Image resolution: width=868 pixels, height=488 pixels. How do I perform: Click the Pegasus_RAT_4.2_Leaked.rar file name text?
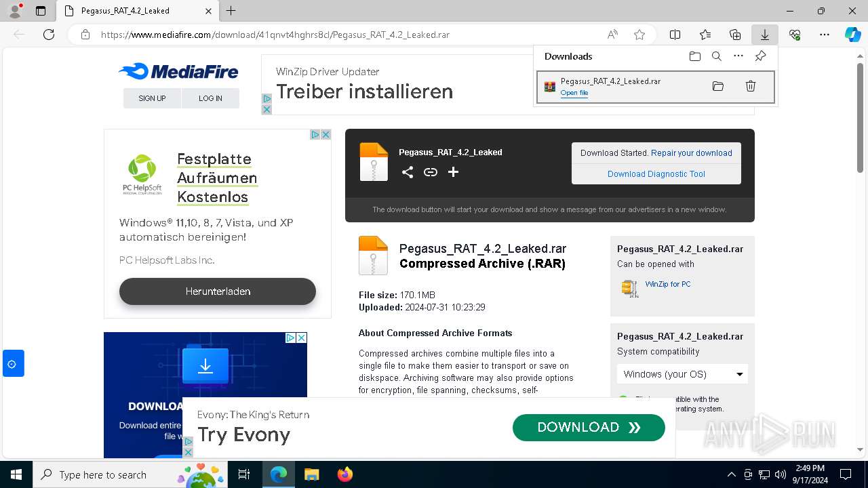point(483,249)
